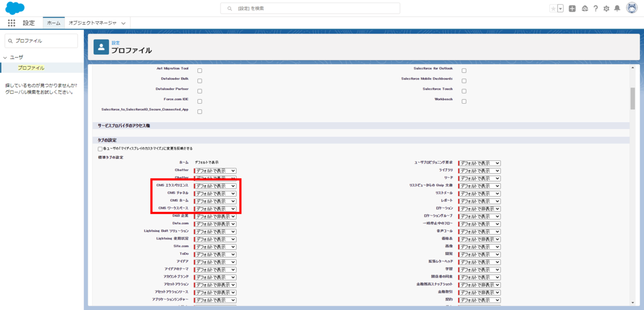This screenshot has width=644, height=310.
Task: Collapse the ユーザ section in sidebar
Action: [x=5, y=57]
